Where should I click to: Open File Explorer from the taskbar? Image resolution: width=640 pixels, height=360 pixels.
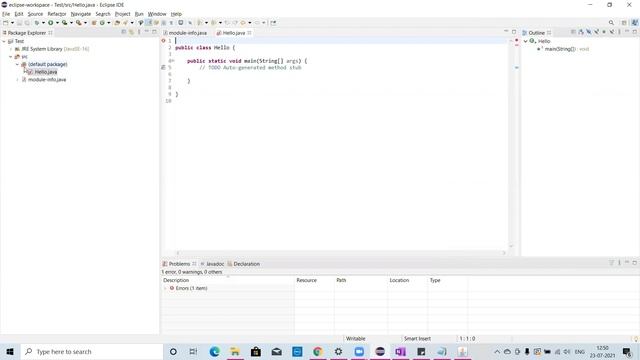235,351
